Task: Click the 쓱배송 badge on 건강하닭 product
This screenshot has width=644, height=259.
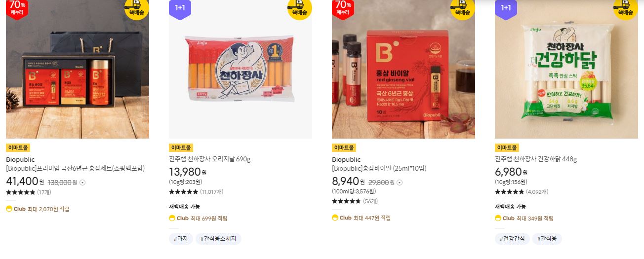Action: pyautogui.click(x=625, y=7)
